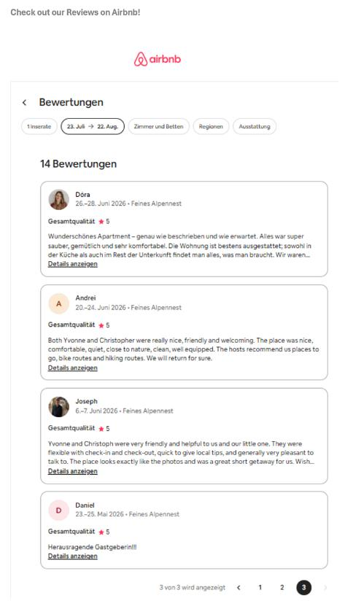Show details of Daniel's review
Viewport: 364px width, 609px height.
click(x=73, y=556)
